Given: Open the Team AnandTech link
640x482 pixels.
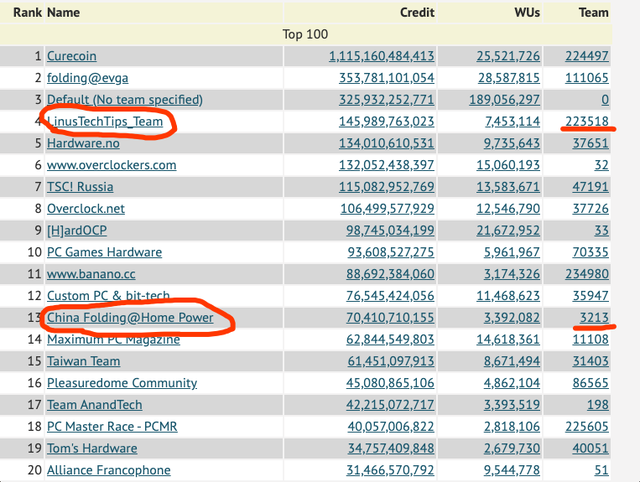Looking at the screenshot, I should [x=95, y=405].
